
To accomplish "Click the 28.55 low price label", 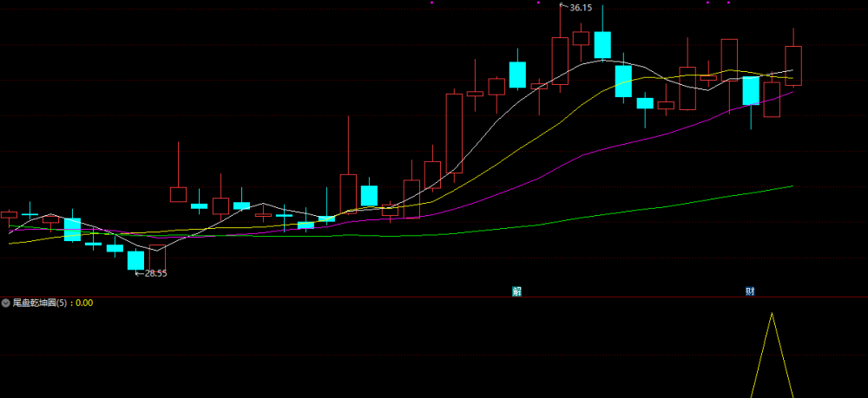I will [x=155, y=273].
